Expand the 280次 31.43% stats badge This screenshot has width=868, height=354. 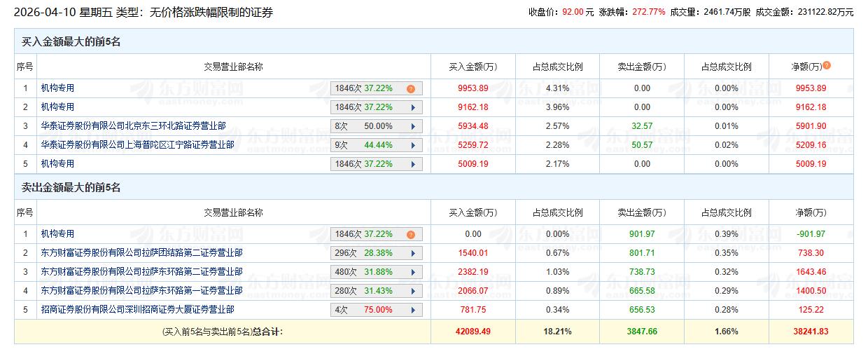pyautogui.click(x=376, y=291)
